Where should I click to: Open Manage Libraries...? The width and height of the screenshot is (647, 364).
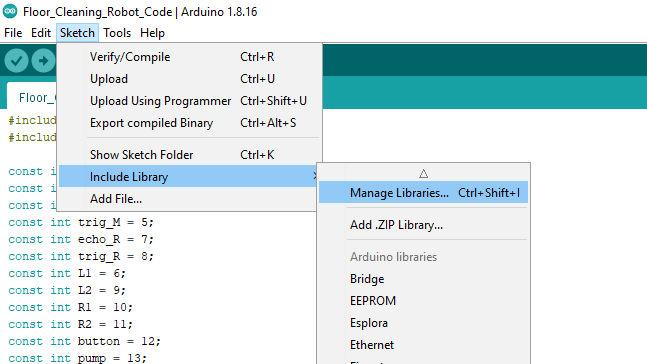(423, 193)
